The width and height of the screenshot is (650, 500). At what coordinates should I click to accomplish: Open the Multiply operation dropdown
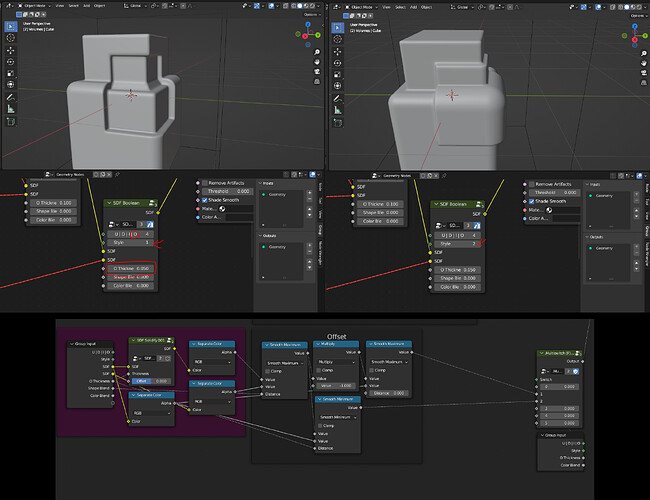(336, 362)
